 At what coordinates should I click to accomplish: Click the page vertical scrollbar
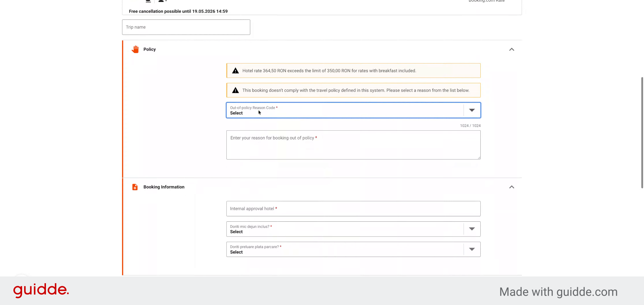[x=642, y=133]
